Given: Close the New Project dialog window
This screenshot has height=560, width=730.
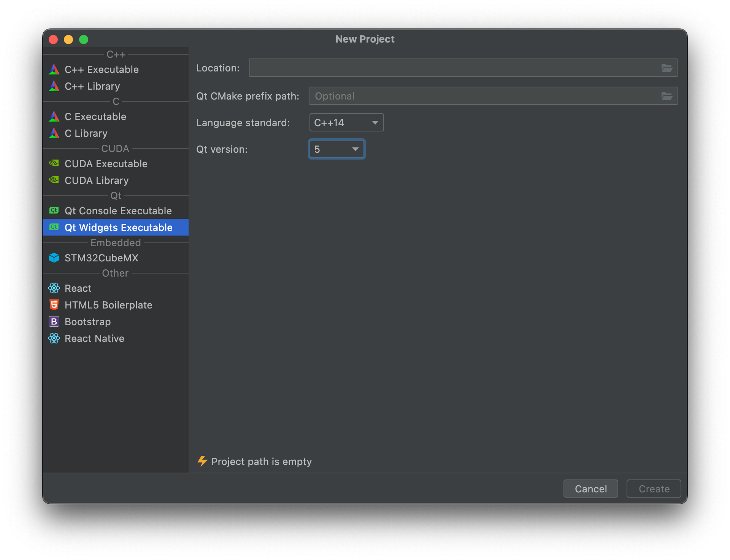Looking at the screenshot, I should (53, 40).
